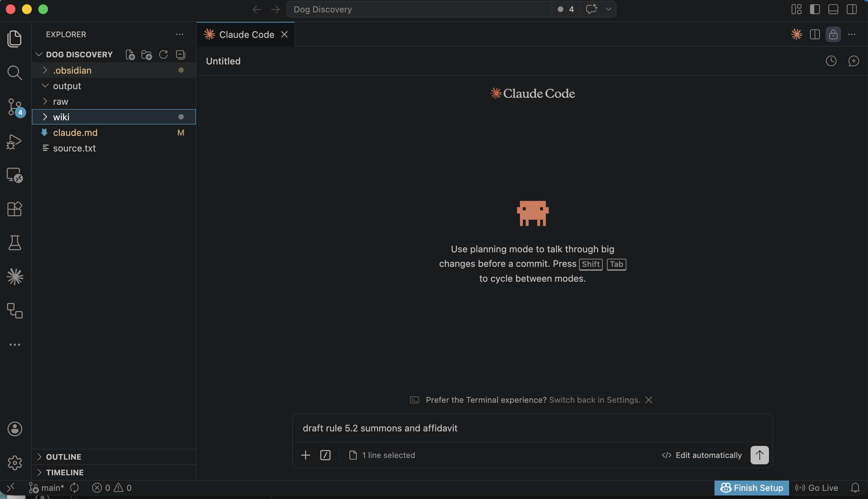Customize the editor layout

coord(797,9)
